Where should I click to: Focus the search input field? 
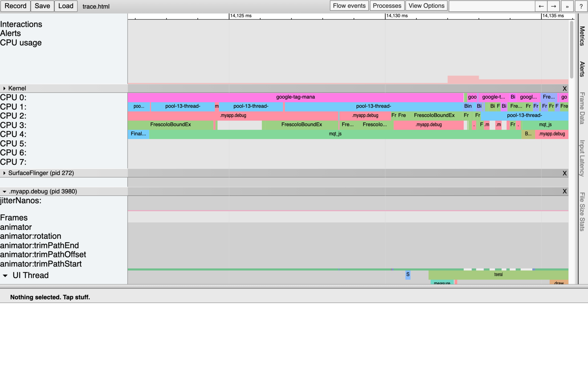pyautogui.click(x=492, y=6)
